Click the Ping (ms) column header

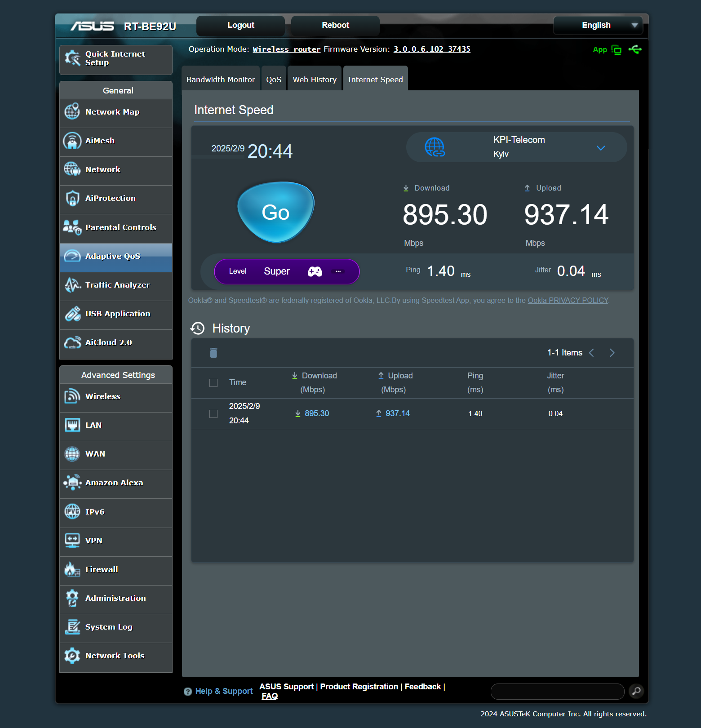click(475, 382)
